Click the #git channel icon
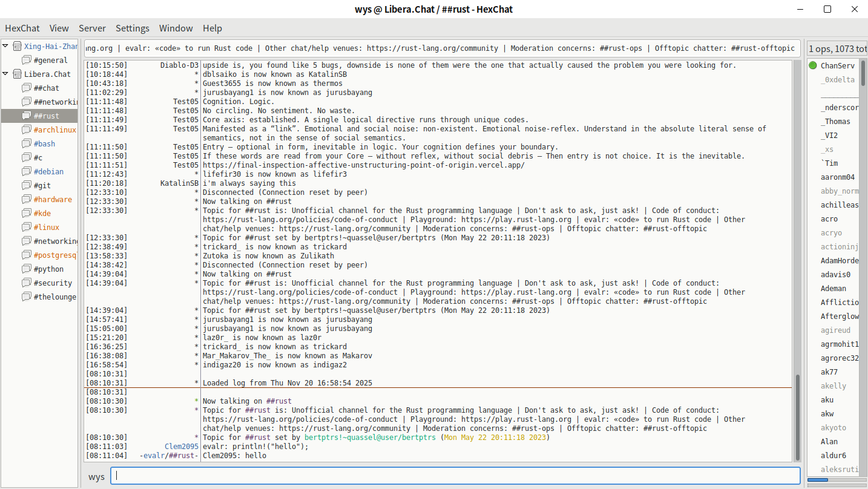 [27, 185]
